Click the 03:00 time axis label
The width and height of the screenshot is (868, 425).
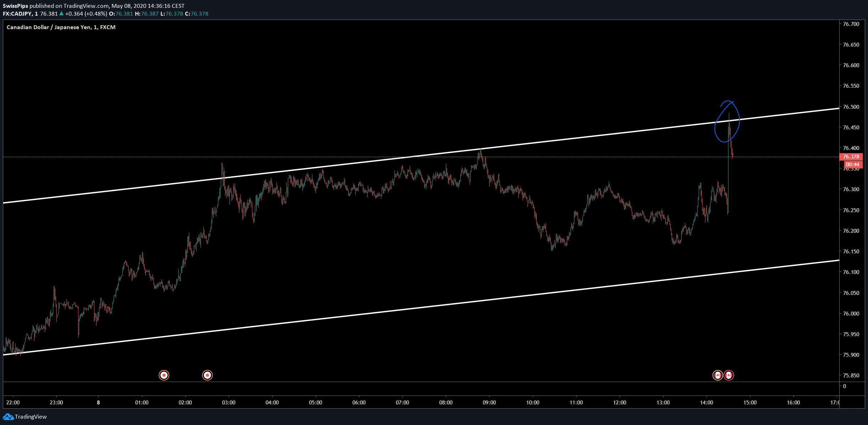point(229,402)
